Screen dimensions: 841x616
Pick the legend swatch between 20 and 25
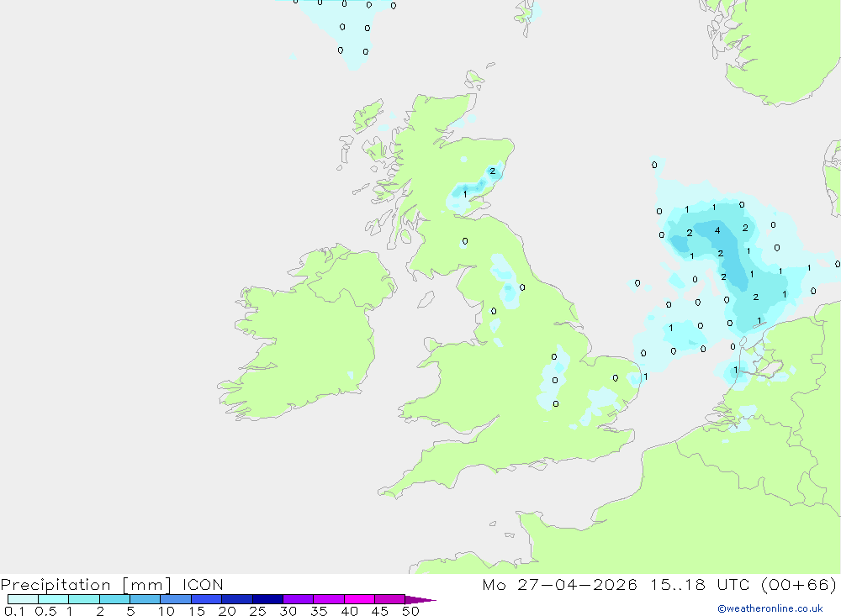click(237, 599)
